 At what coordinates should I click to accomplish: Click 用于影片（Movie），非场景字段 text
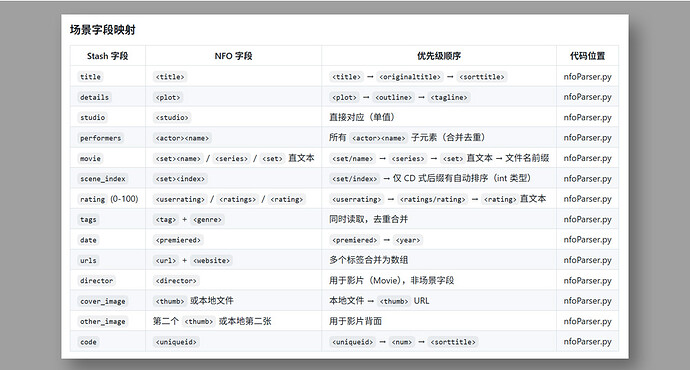point(392,280)
